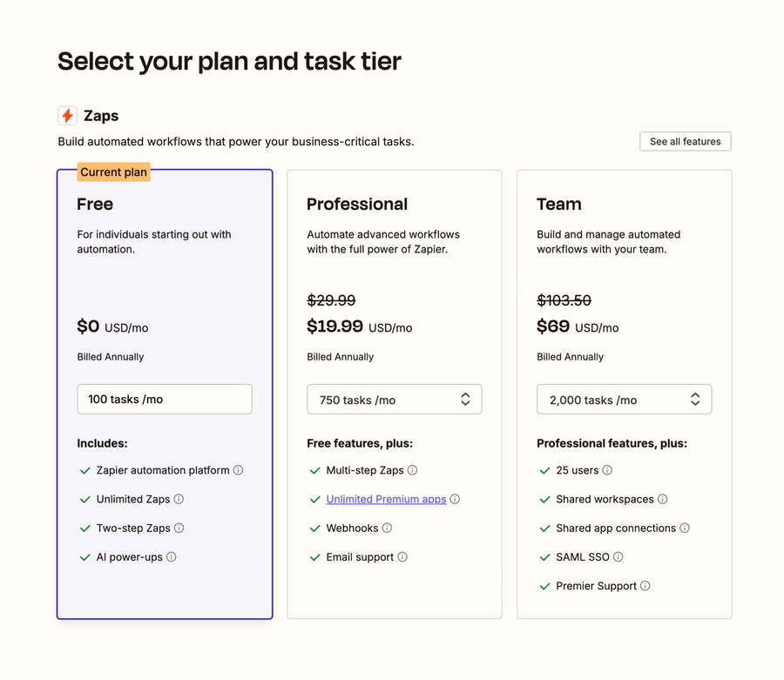784x680 pixels.
Task: Click the Zaps lightning bolt icon
Action: coord(68,115)
